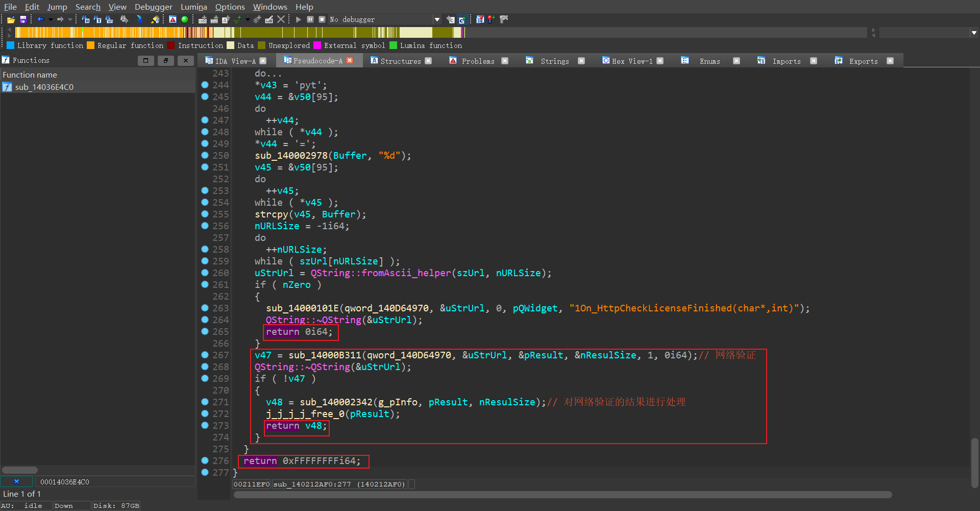
Task: Open the 'No debugger' dropdown
Action: pyautogui.click(x=437, y=19)
